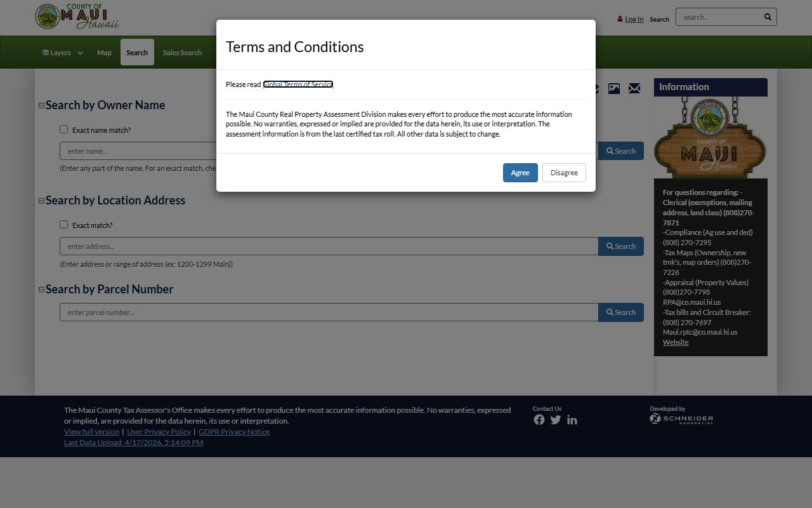Click the image icon beside the envelope
Image resolution: width=812 pixels, height=508 pixels.
(x=614, y=88)
